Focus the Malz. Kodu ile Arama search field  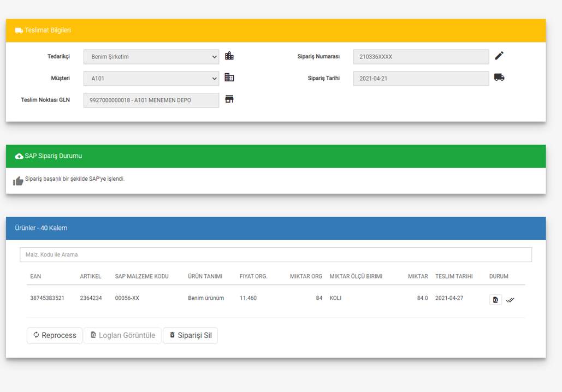coord(276,255)
